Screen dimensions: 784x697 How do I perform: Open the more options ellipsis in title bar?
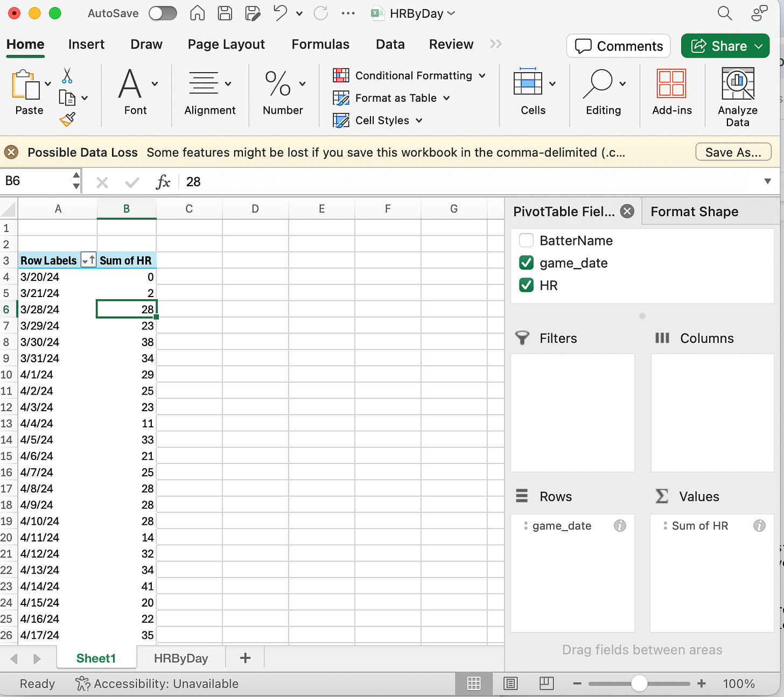348,13
